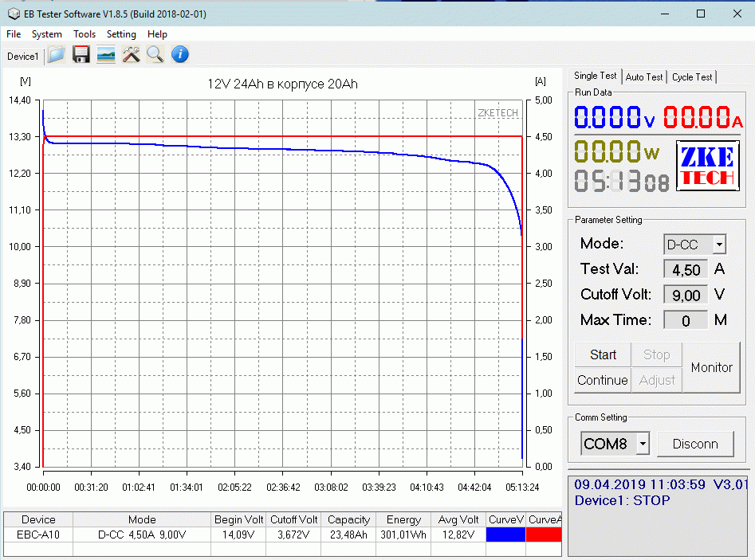Select the blue CurveV color swatch
The image size is (755, 560).
(505, 535)
